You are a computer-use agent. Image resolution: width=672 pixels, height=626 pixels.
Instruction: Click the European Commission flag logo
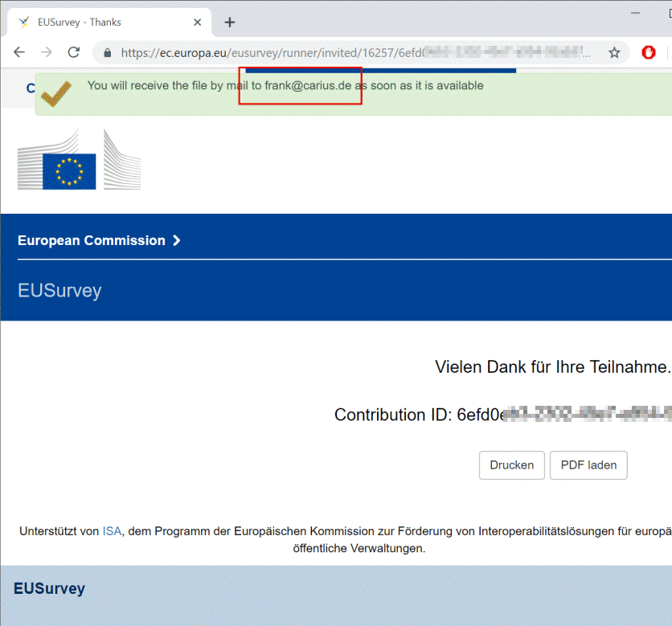[80, 160]
